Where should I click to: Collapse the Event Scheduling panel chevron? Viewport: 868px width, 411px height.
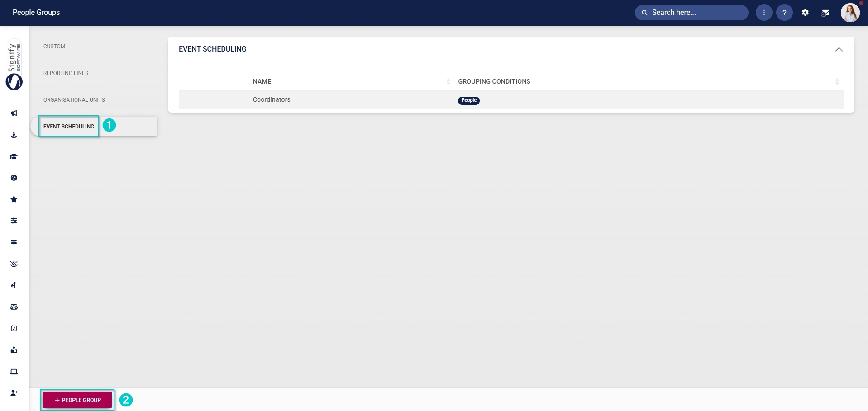click(839, 49)
